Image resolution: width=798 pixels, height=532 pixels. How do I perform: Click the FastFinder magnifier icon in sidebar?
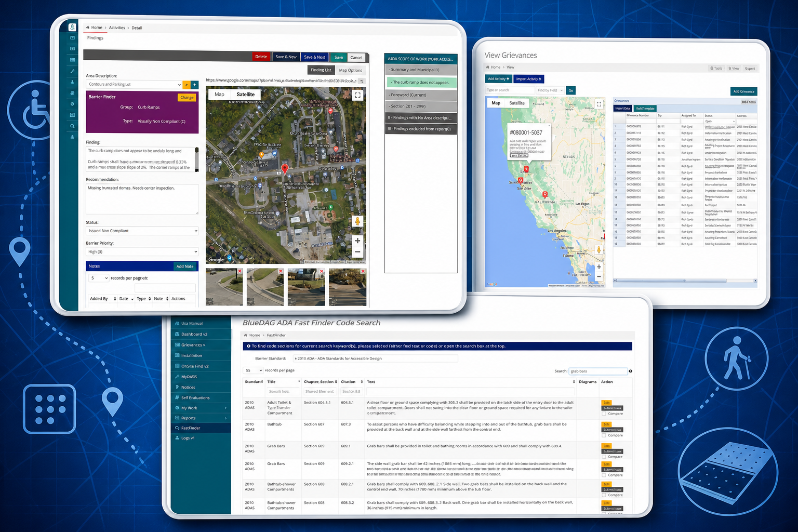point(177,428)
